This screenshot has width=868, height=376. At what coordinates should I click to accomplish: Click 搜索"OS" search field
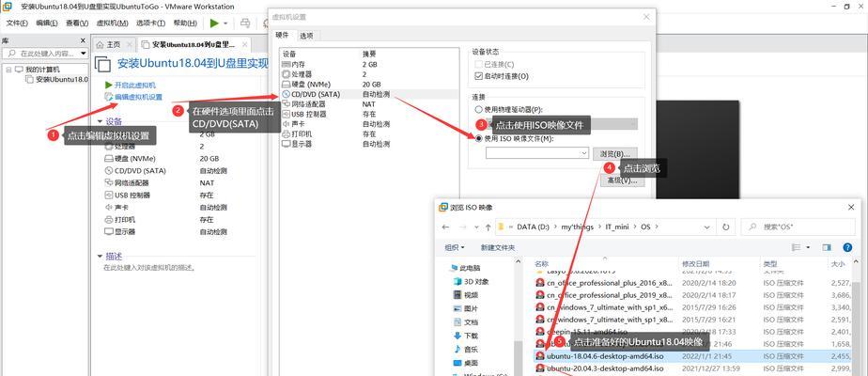(798, 227)
